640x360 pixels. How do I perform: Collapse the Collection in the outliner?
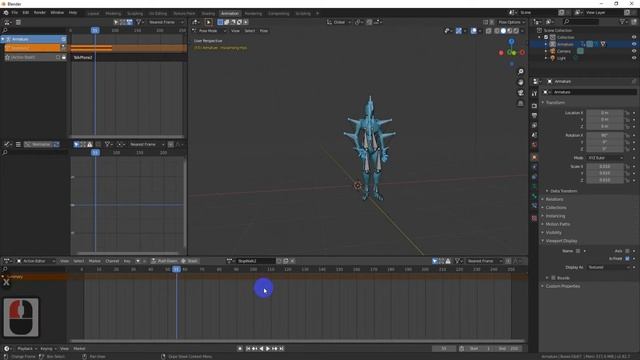[x=540, y=37]
